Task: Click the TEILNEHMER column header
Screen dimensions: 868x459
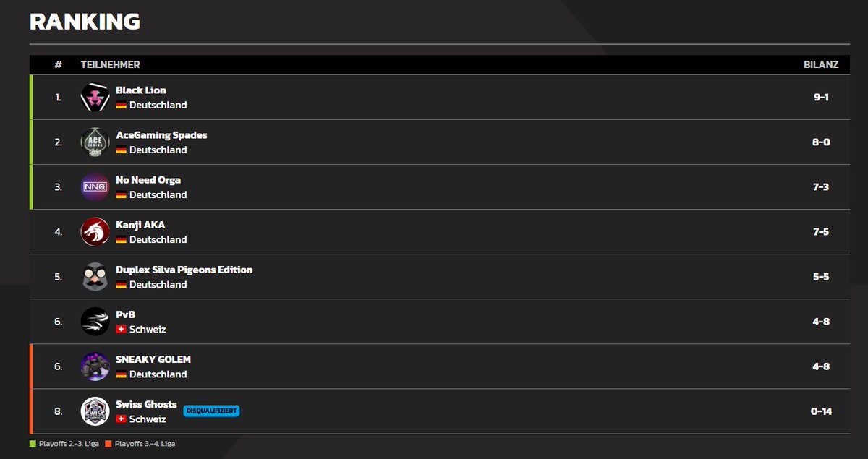Action: click(x=110, y=65)
